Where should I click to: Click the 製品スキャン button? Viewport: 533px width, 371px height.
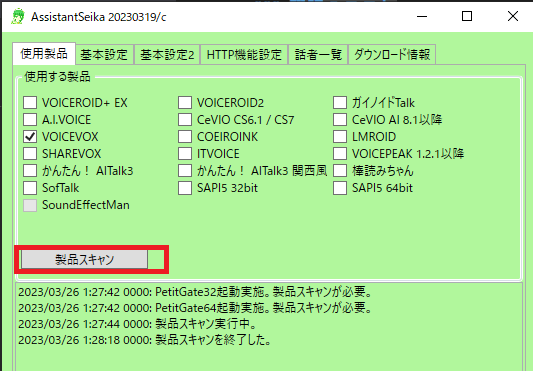pos(85,259)
